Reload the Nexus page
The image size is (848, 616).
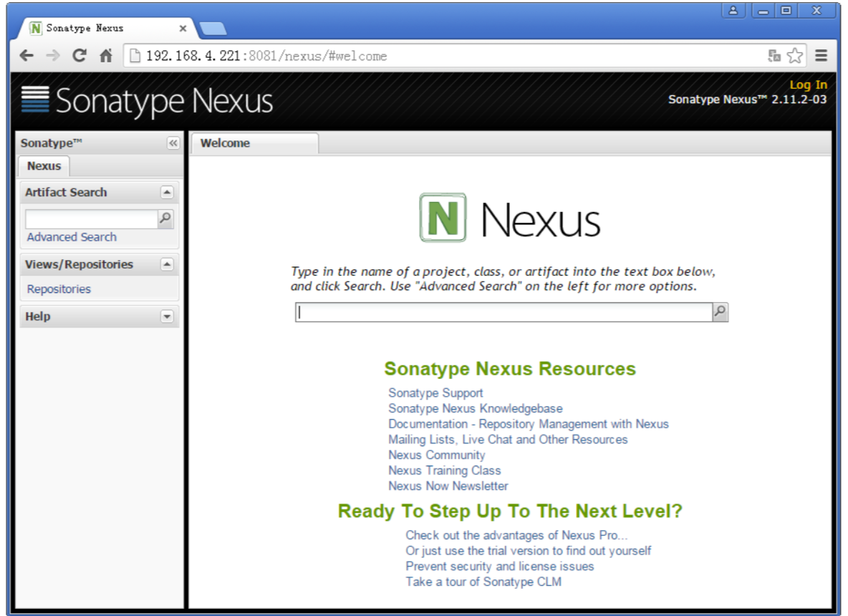(x=79, y=55)
